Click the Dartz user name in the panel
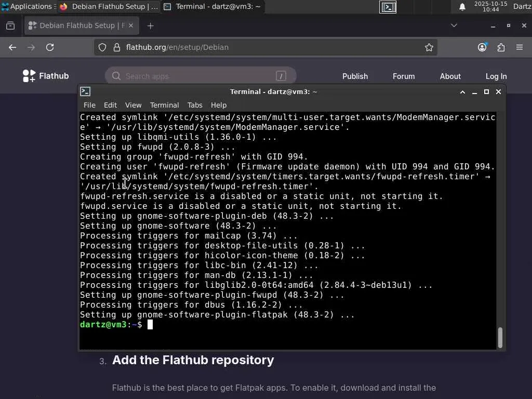Screen dimensions: 532x399 pos(522,6)
